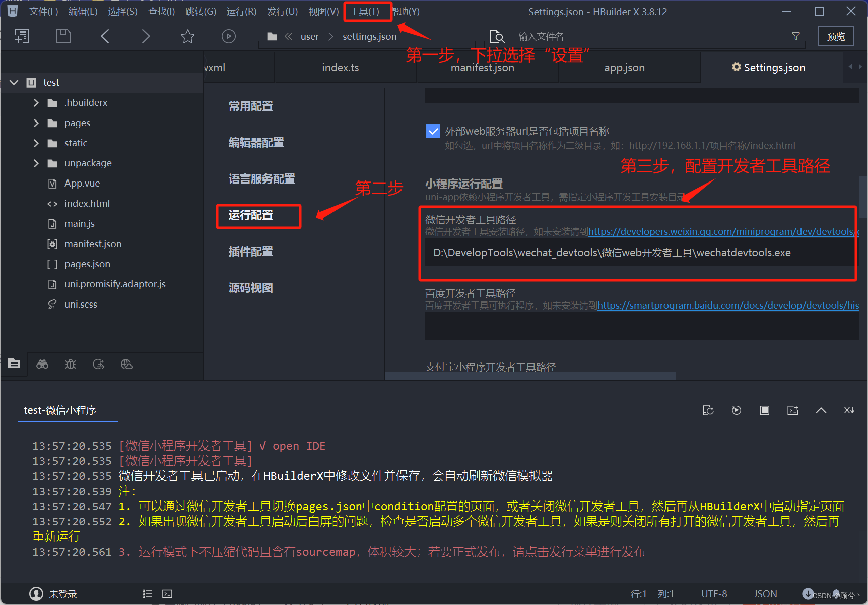The width and height of the screenshot is (868, 605).
Task: Click the 百度开发者工具路径 input field
Action: [x=642, y=326]
